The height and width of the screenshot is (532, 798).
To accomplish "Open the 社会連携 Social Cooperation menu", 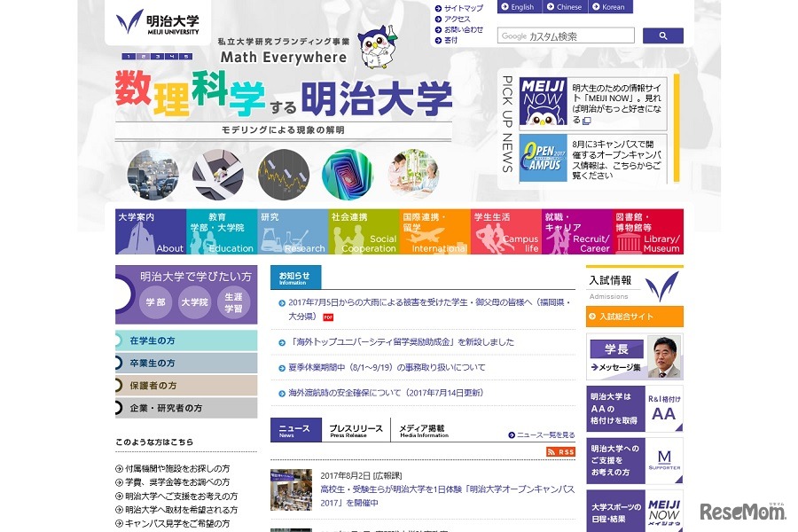I will pyautogui.click(x=364, y=231).
